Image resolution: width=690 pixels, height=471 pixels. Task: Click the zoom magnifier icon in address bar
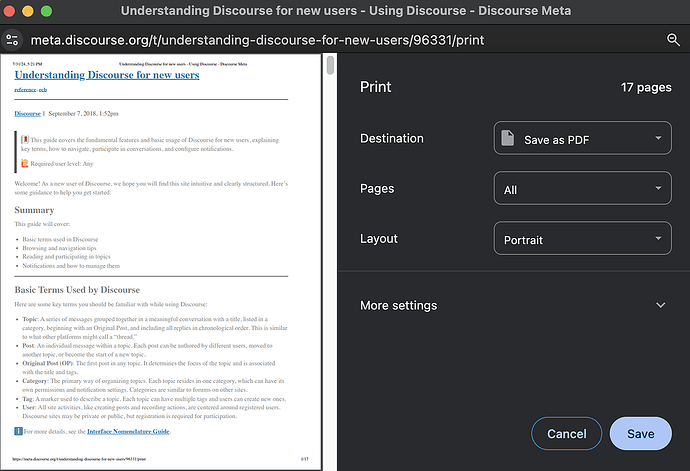tap(673, 39)
